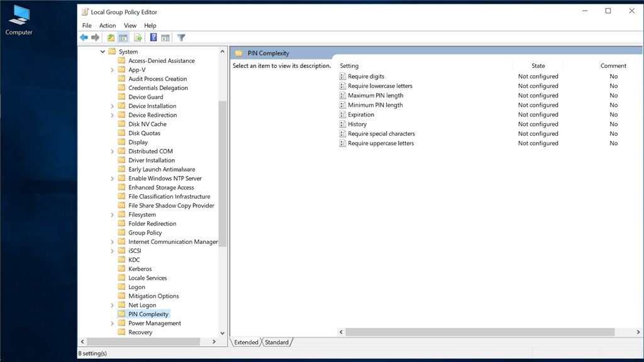Image resolution: width=644 pixels, height=362 pixels.
Task: Select the Mitigation Options folder
Action: 153,296
